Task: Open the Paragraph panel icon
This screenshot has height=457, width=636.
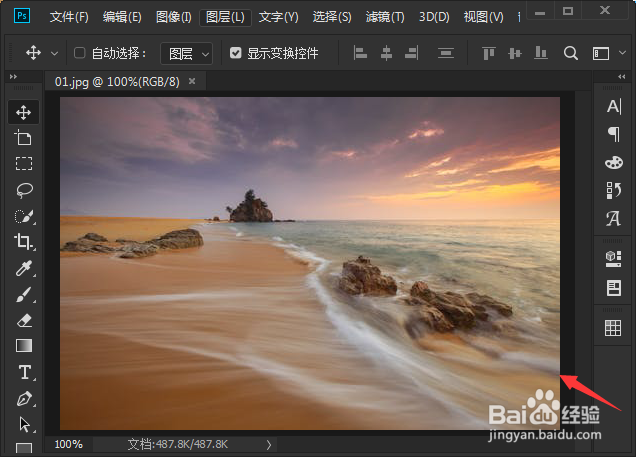Action: [x=614, y=134]
